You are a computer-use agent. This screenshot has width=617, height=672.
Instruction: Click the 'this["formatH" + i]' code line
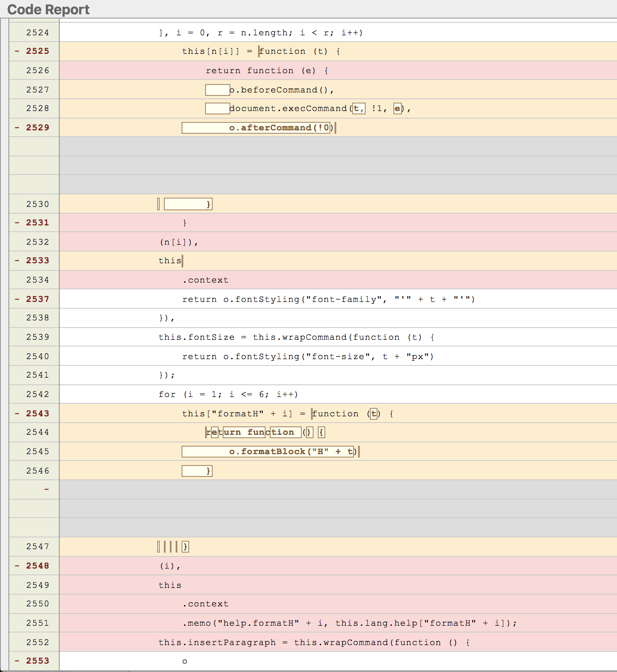287,414
